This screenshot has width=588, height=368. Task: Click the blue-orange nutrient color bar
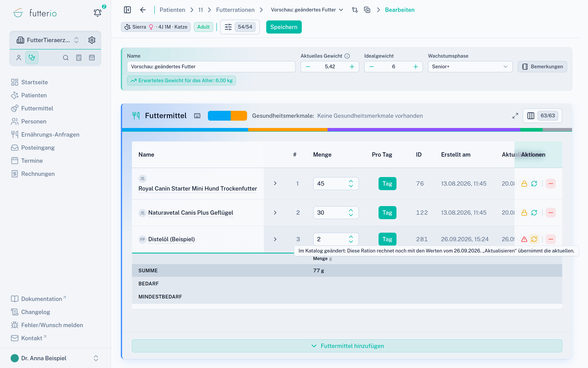pos(227,116)
